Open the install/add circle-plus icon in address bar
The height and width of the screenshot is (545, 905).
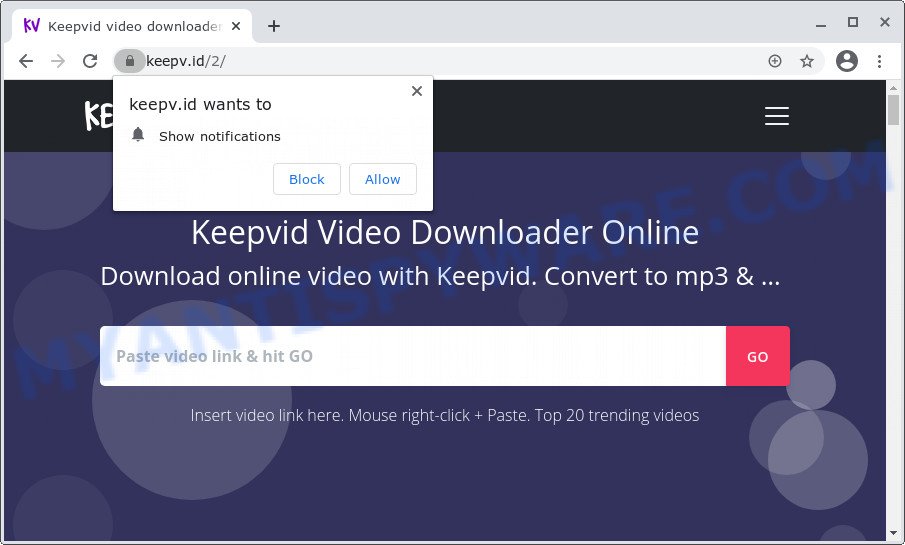(x=775, y=61)
